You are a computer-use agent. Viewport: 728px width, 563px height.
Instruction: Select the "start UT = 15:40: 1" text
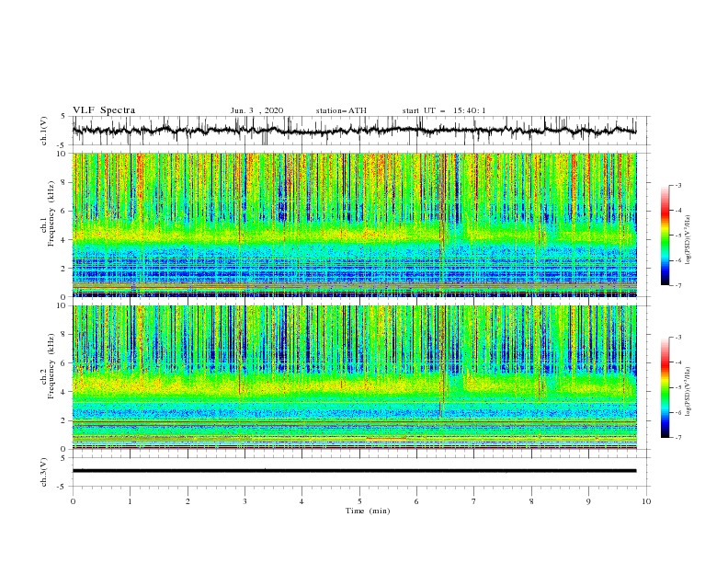444,110
